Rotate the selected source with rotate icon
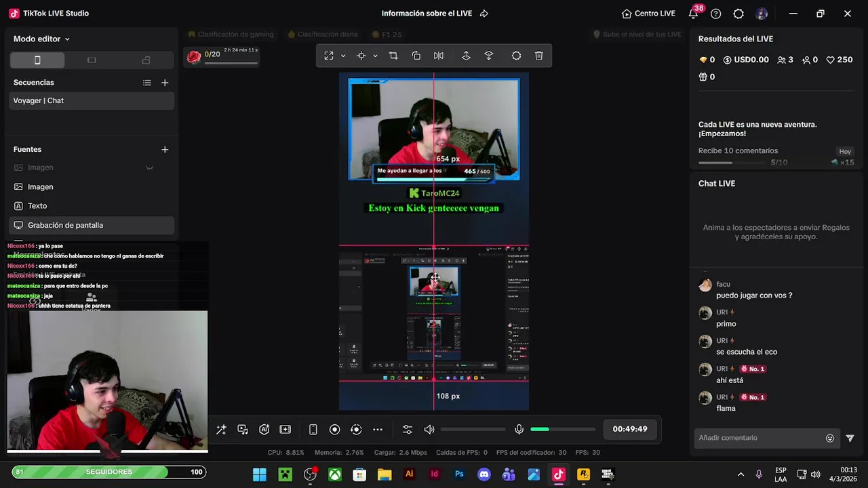Screen dimensions: 868x488 (x=416, y=56)
